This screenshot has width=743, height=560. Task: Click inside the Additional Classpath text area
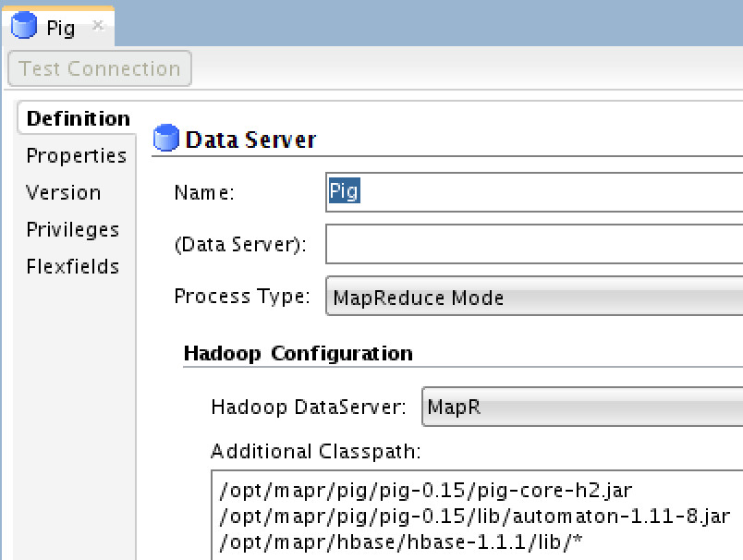(477, 515)
